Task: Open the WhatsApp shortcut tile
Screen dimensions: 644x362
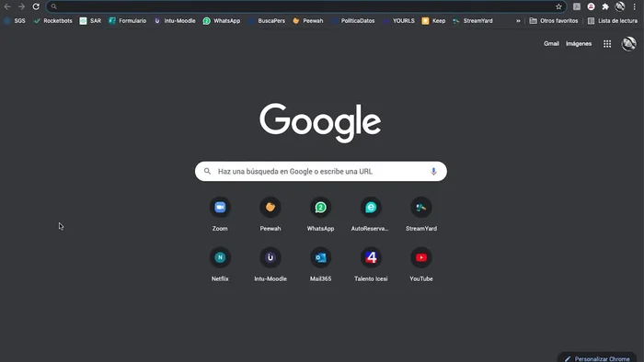Action: pos(320,214)
